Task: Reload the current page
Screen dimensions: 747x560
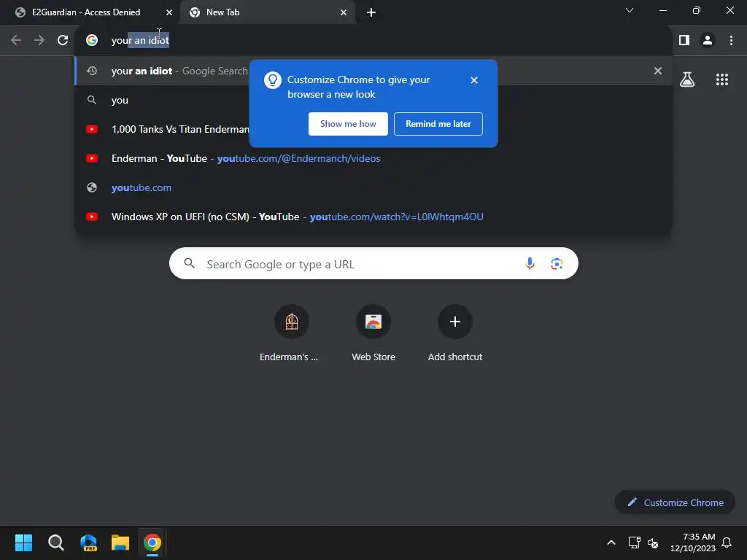Action: coord(63,40)
